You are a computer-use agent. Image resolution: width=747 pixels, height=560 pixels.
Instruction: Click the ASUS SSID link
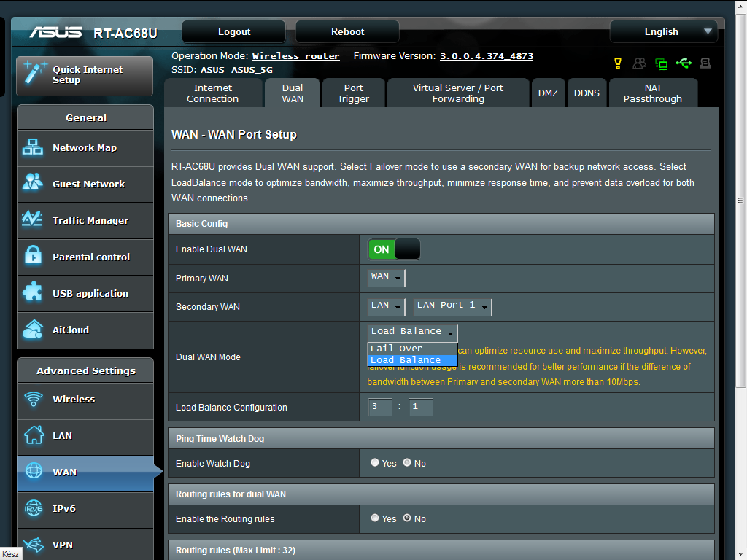pos(212,70)
